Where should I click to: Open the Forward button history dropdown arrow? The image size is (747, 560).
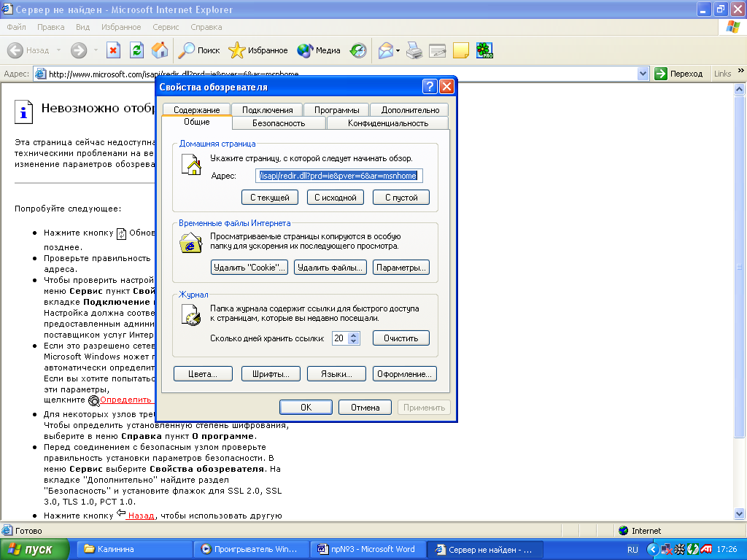(x=96, y=50)
